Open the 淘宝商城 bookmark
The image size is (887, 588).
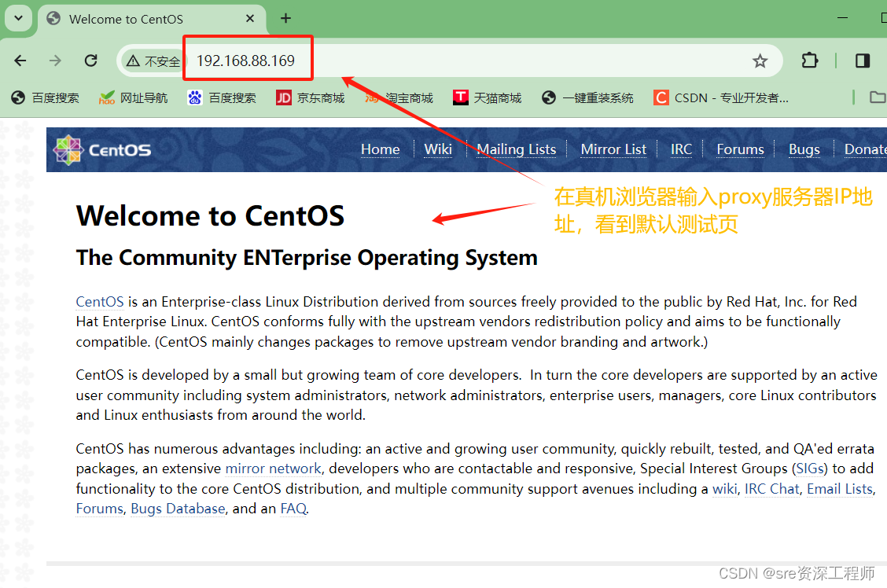pyautogui.click(x=399, y=97)
